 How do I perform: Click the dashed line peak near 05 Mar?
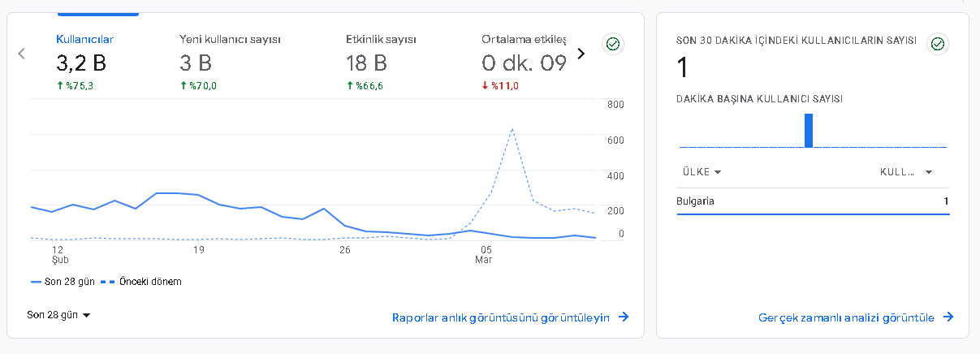point(512,128)
